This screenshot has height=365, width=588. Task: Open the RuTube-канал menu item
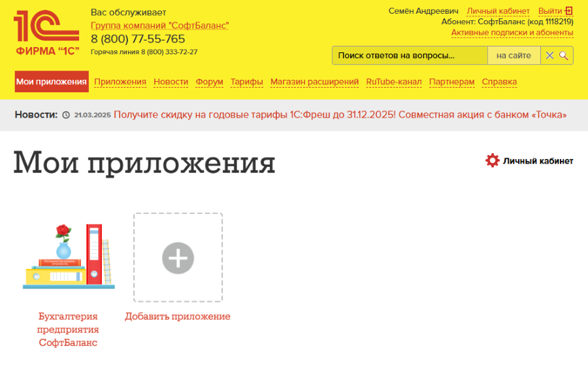(394, 82)
